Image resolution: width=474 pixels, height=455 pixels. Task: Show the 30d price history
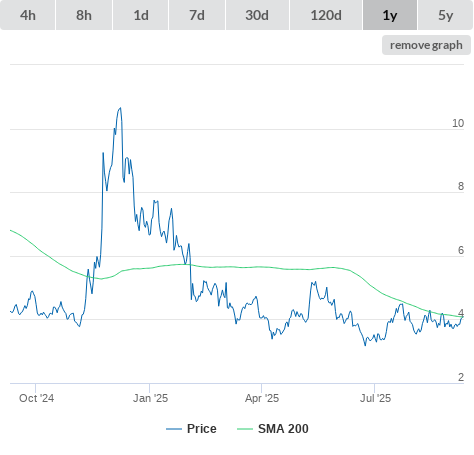pyautogui.click(x=257, y=15)
